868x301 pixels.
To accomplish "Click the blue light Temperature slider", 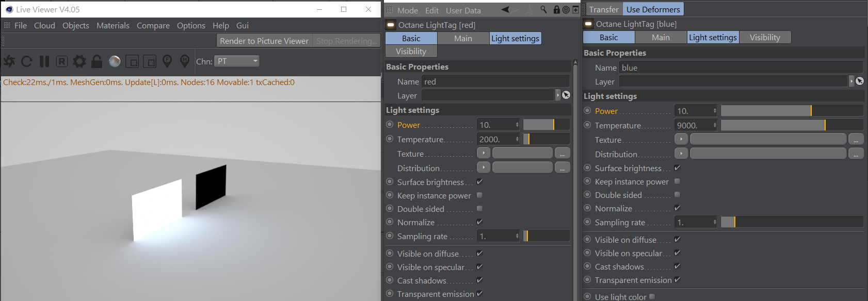I will pos(792,125).
